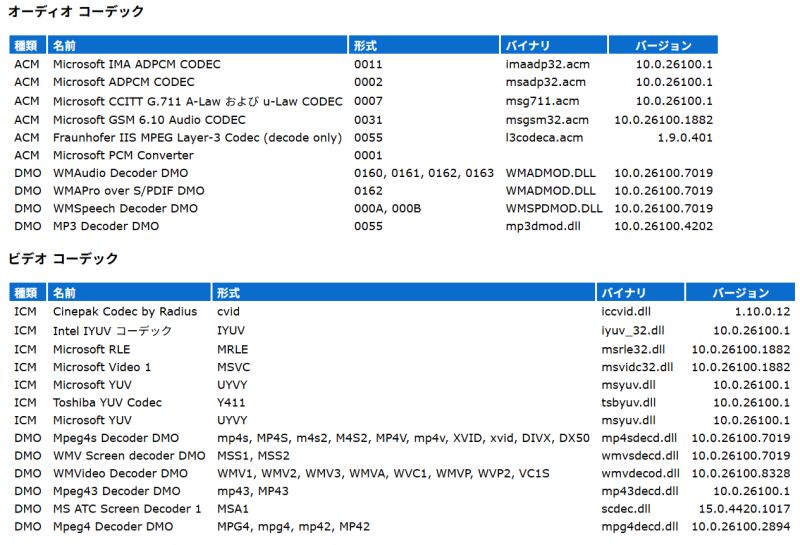800x545 pixels.
Task: Select Intel IYUV コーデック name
Action: pos(112,331)
